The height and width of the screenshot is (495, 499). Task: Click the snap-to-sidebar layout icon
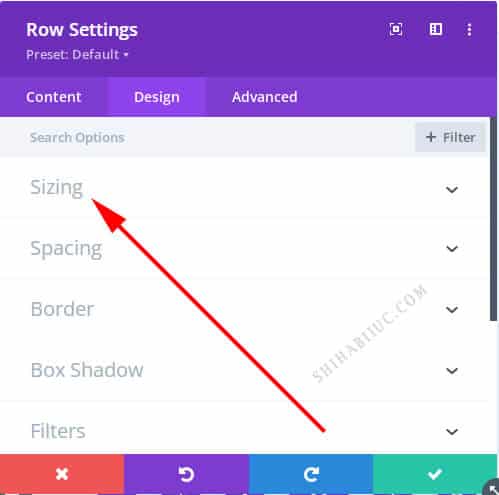point(435,29)
